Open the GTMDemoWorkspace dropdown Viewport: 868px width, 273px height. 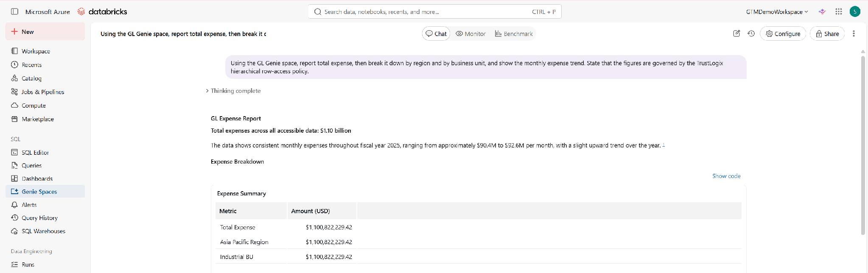click(777, 11)
